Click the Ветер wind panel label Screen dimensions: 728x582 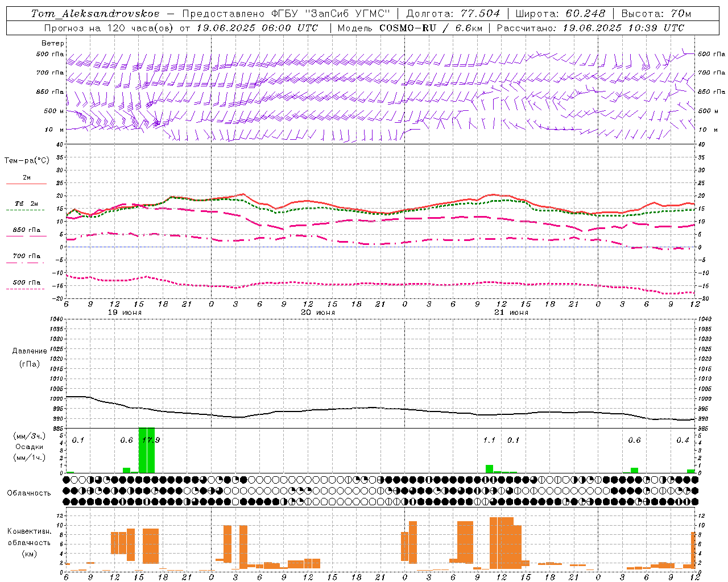tap(53, 43)
